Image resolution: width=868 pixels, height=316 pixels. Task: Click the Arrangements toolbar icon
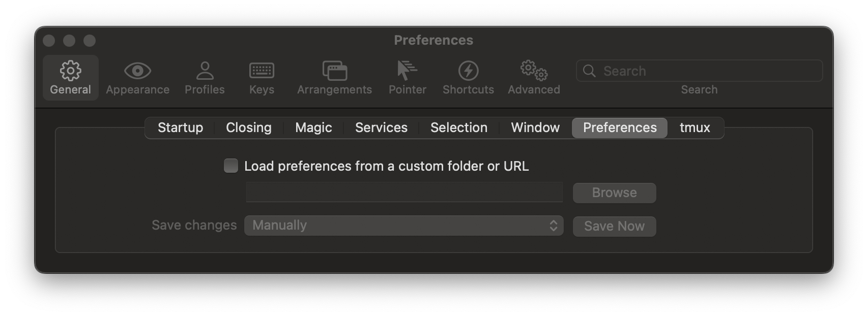(334, 76)
